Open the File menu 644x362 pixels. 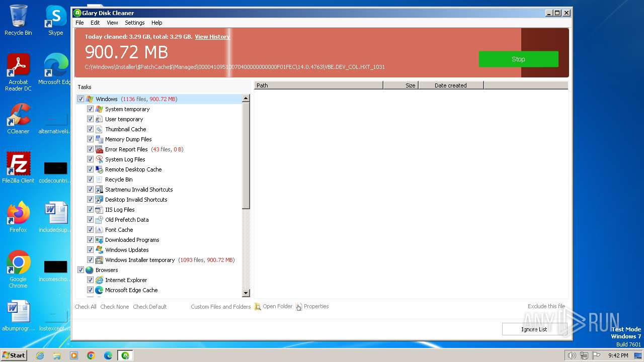pyautogui.click(x=79, y=23)
